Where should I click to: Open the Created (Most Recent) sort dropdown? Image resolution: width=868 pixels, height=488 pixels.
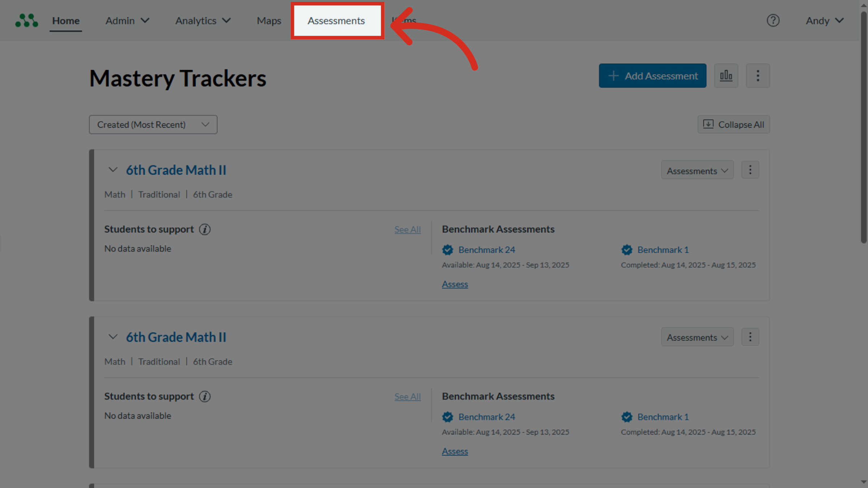click(x=153, y=125)
